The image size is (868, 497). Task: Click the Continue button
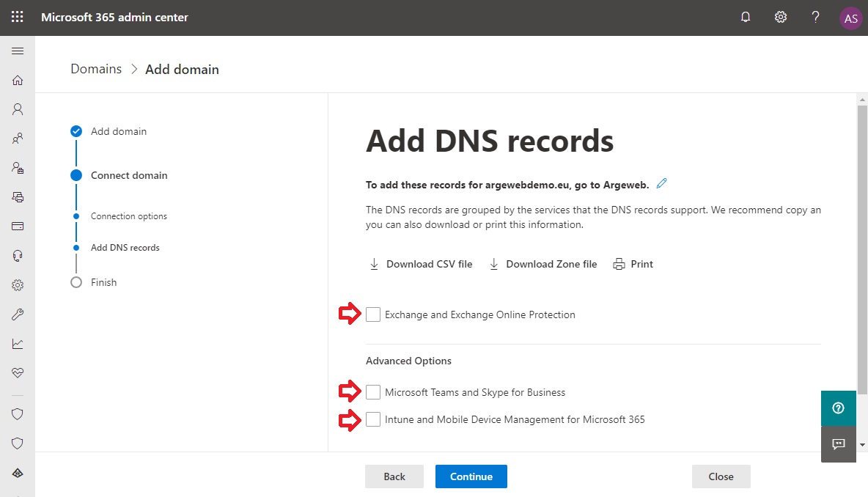pos(471,476)
